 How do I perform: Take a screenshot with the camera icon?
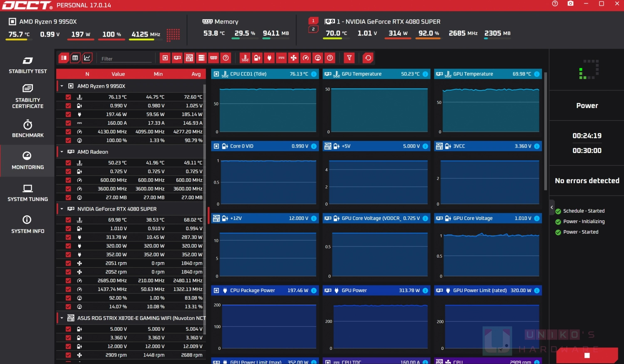tap(570, 3)
